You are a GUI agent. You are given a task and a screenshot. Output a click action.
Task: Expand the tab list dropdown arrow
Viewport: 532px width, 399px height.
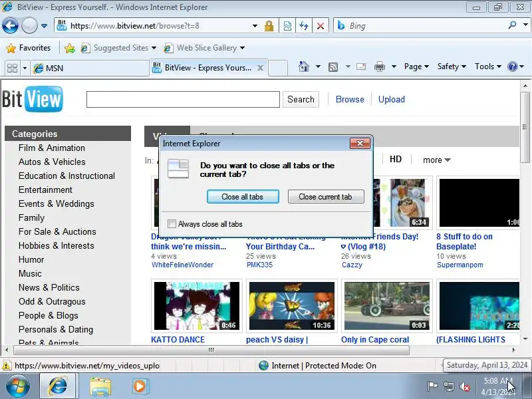[x=25, y=68]
